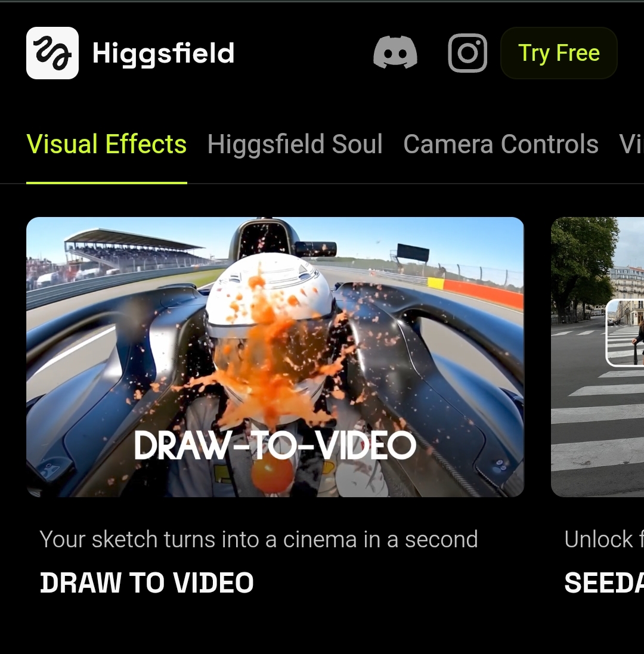This screenshot has height=654, width=644.
Task: Open the Draw-to-Video racing car thumbnail
Action: (275, 357)
